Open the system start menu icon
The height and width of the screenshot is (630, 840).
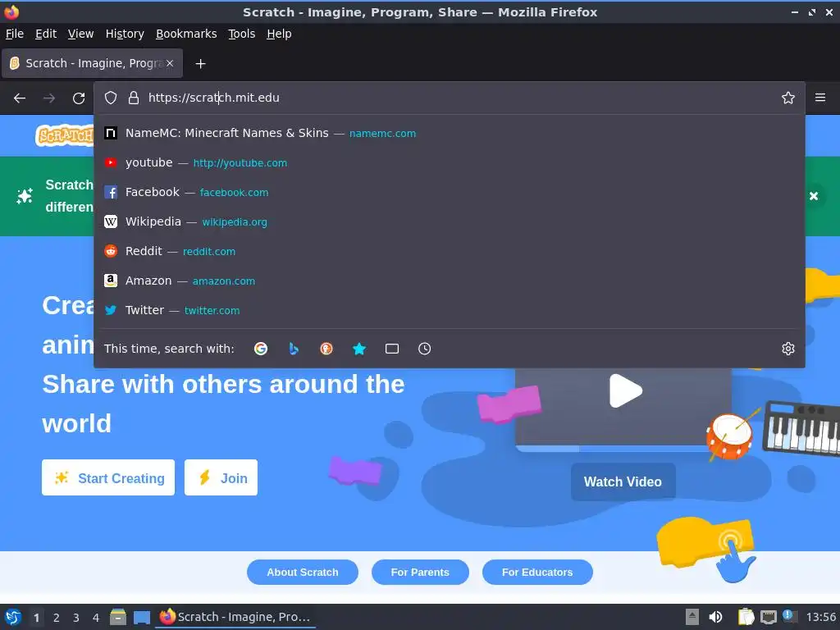13,617
